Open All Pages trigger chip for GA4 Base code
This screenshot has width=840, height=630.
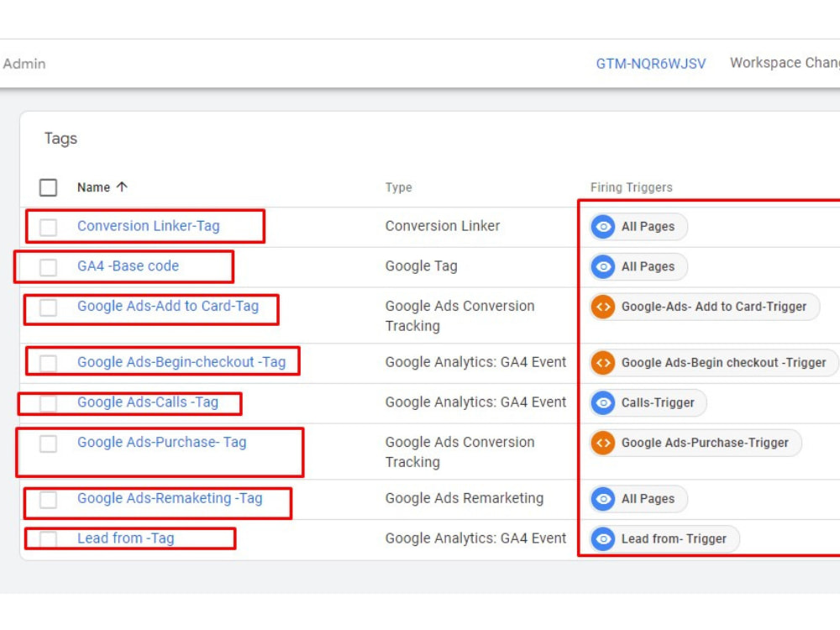point(638,267)
